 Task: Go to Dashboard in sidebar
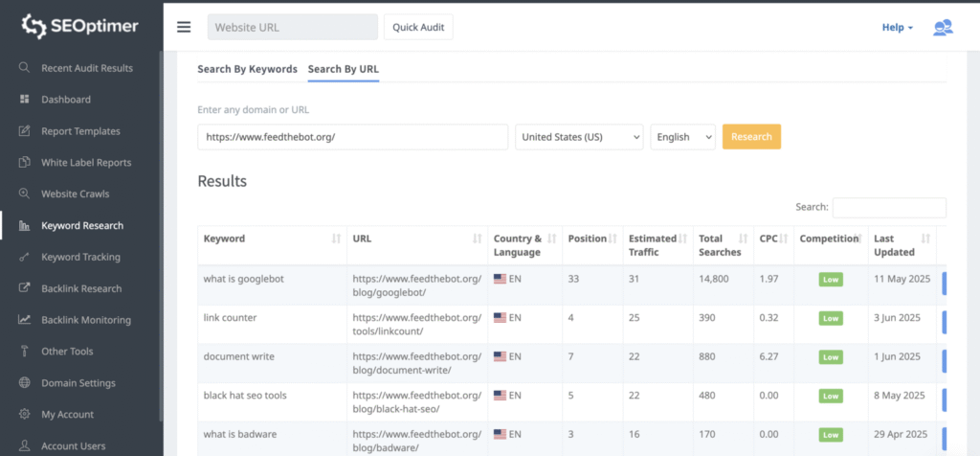(66, 99)
